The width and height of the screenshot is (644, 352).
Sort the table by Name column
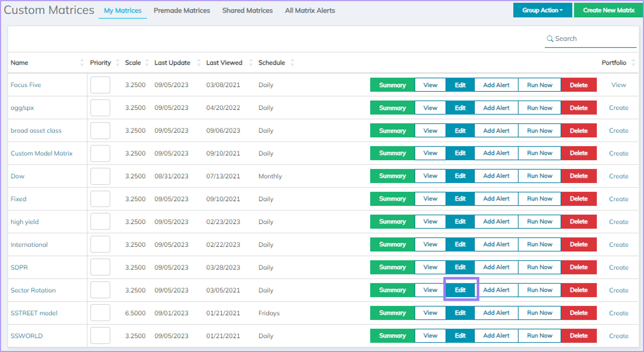pos(82,63)
